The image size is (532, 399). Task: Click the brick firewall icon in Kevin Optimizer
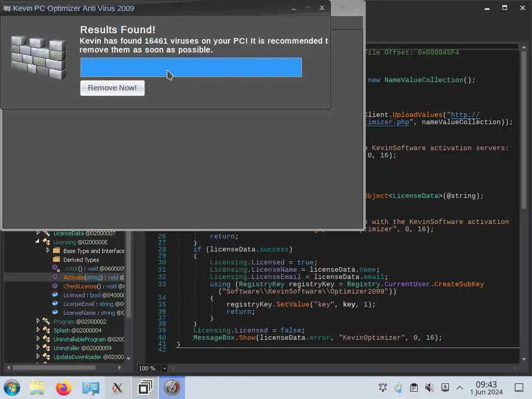point(38,57)
